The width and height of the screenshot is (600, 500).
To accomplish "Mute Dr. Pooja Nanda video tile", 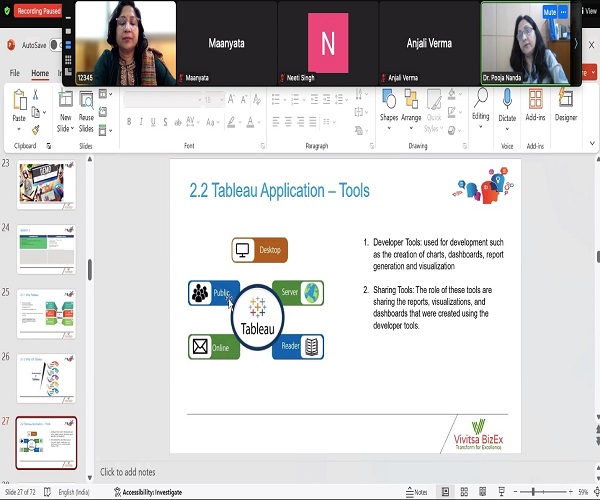I will click(549, 12).
